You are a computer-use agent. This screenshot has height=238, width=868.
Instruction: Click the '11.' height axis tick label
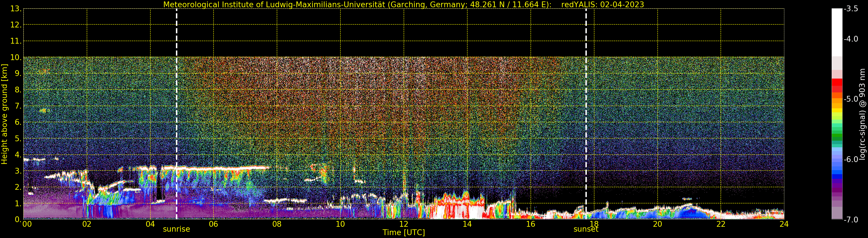16,41
